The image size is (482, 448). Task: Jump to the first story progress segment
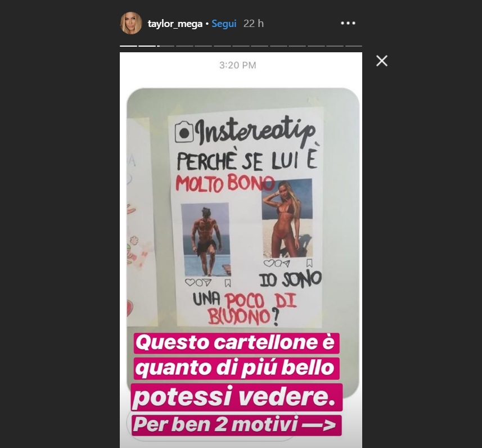[x=128, y=46]
